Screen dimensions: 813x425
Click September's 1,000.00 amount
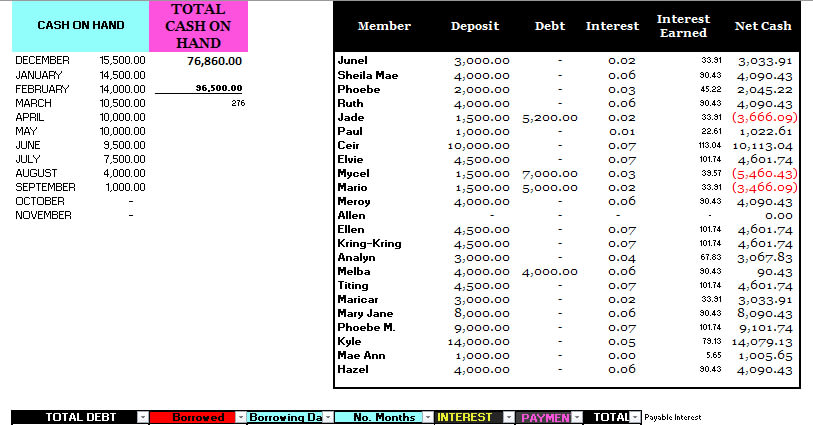(125, 187)
